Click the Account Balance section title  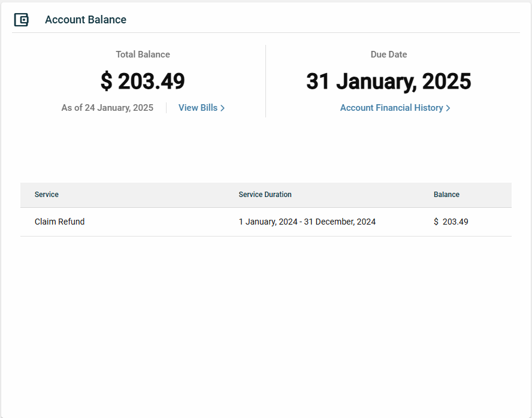85,19
